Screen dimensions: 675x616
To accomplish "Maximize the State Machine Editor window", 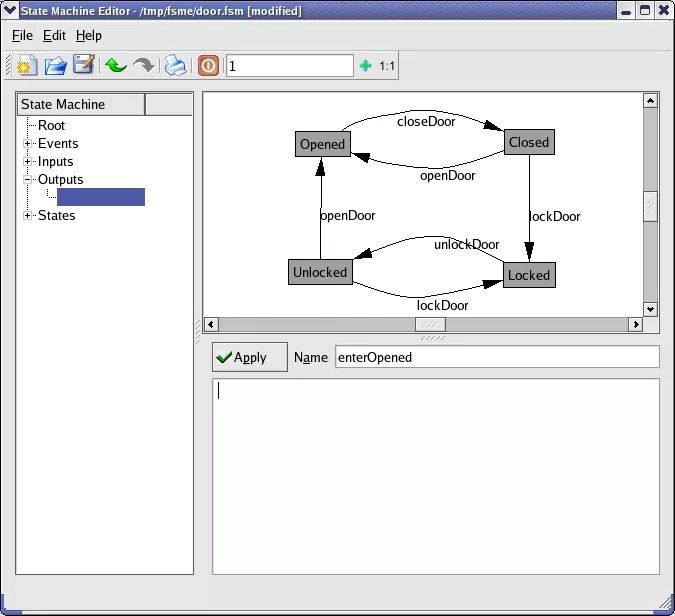I will [x=644, y=11].
